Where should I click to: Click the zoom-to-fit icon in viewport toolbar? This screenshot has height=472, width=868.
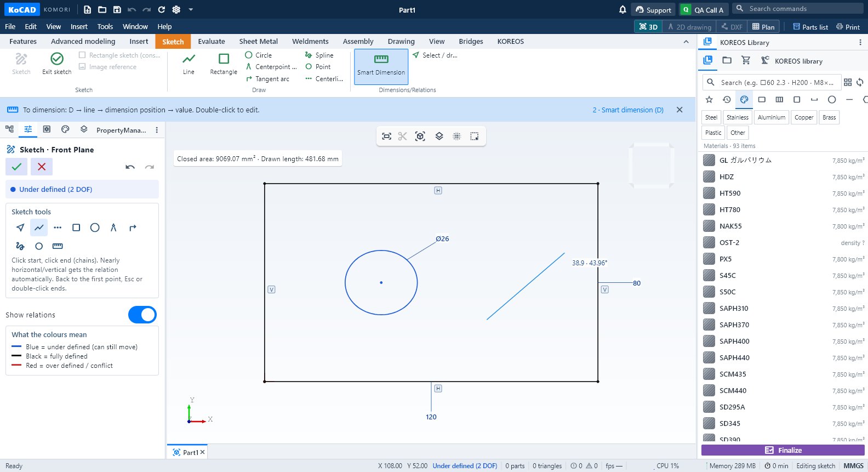click(387, 137)
